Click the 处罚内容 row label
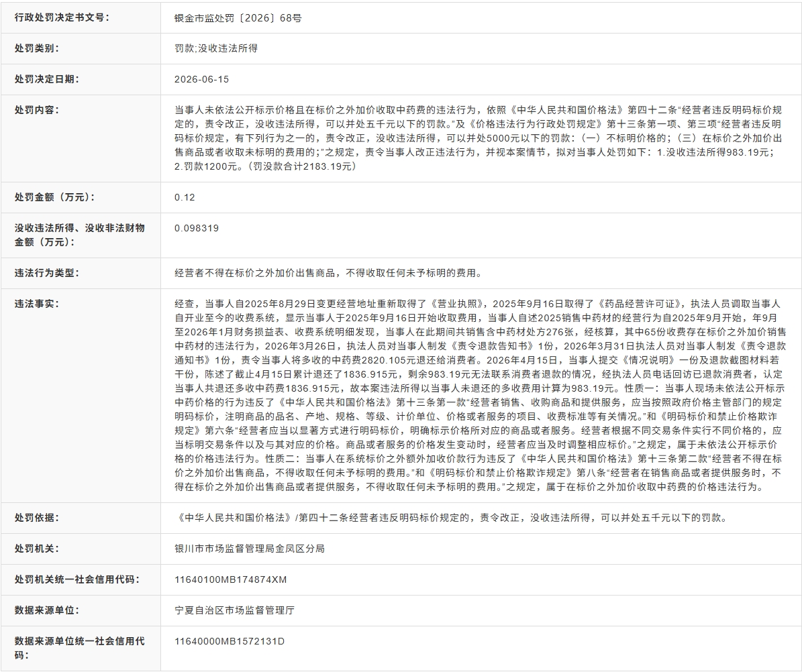 (37, 110)
